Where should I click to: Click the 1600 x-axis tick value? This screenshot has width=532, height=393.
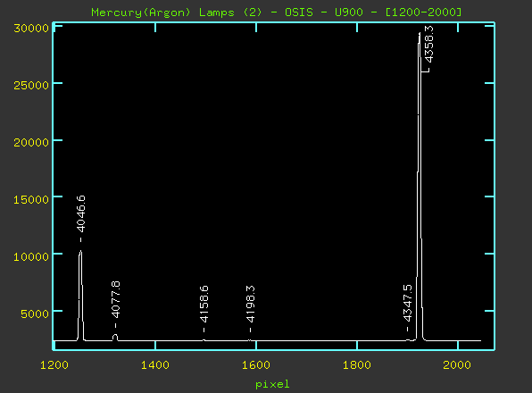point(256,365)
